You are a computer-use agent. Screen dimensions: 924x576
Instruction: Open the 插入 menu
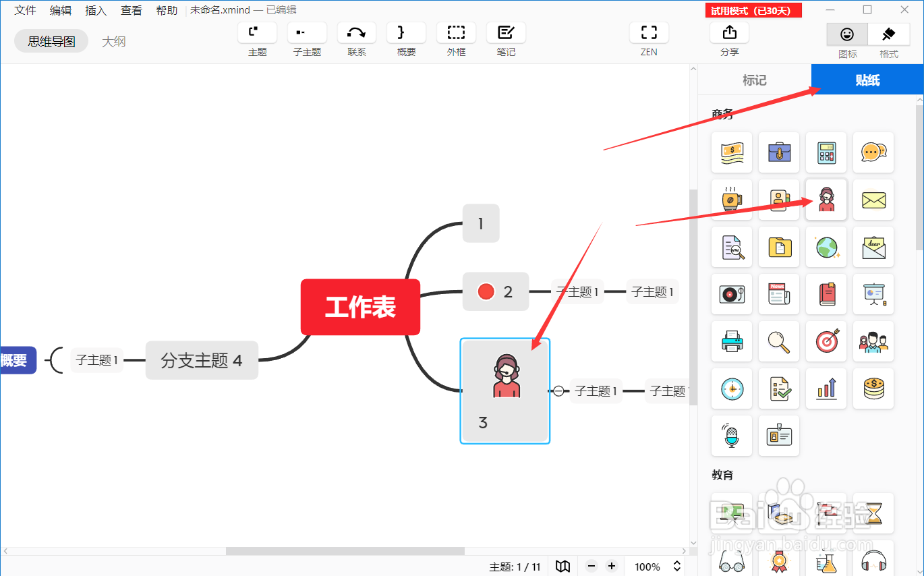[96, 10]
